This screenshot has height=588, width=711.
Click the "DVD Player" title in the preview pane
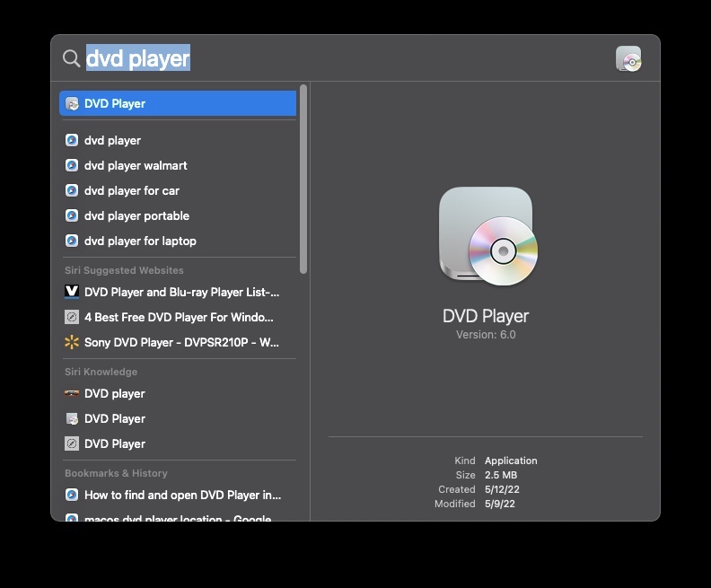pyautogui.click(x=486, y=316)
